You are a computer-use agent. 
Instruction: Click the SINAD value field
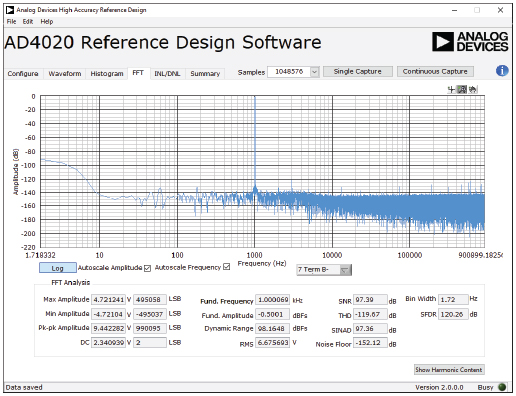click(370, 329)
